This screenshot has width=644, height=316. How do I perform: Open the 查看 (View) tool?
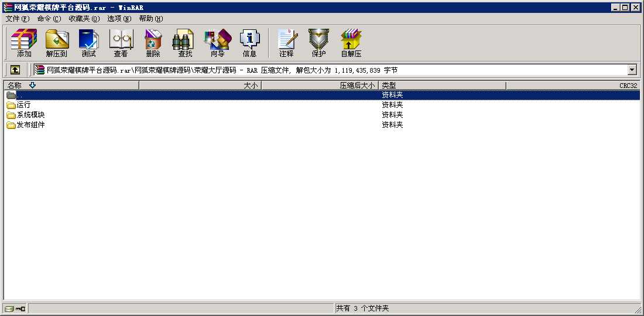121,43
